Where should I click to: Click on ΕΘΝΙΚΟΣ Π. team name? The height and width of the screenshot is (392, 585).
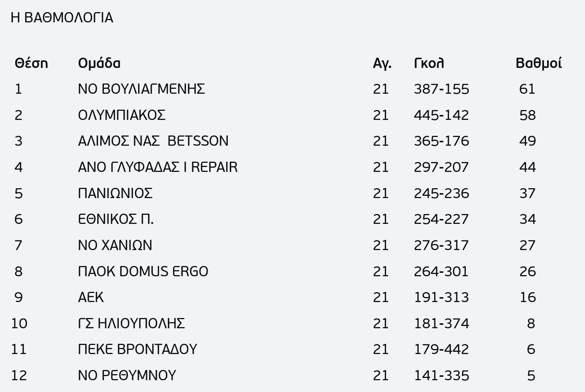coord(116,219)
